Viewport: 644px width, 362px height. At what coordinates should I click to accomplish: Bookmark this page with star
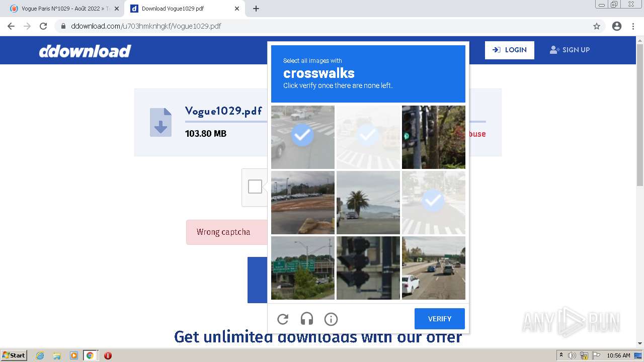point(597,26)
